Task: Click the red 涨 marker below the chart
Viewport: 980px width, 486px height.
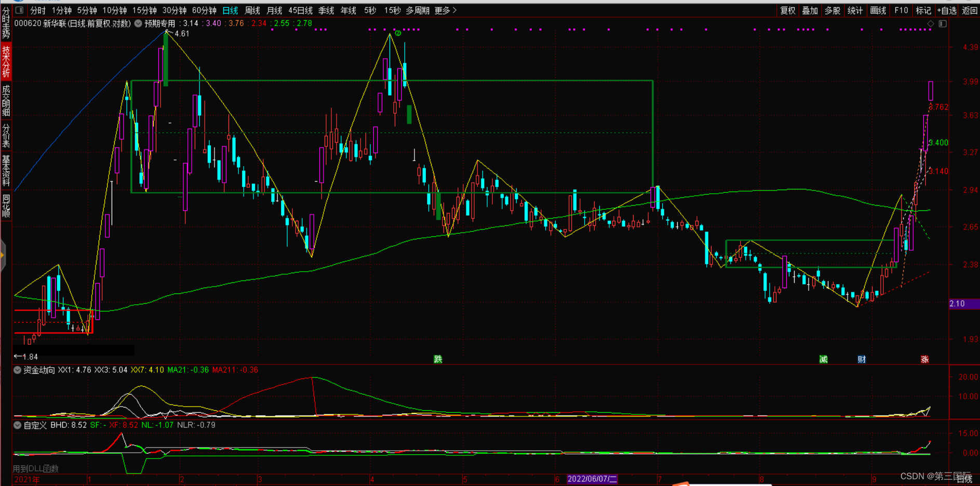Action: coord(924,359)
